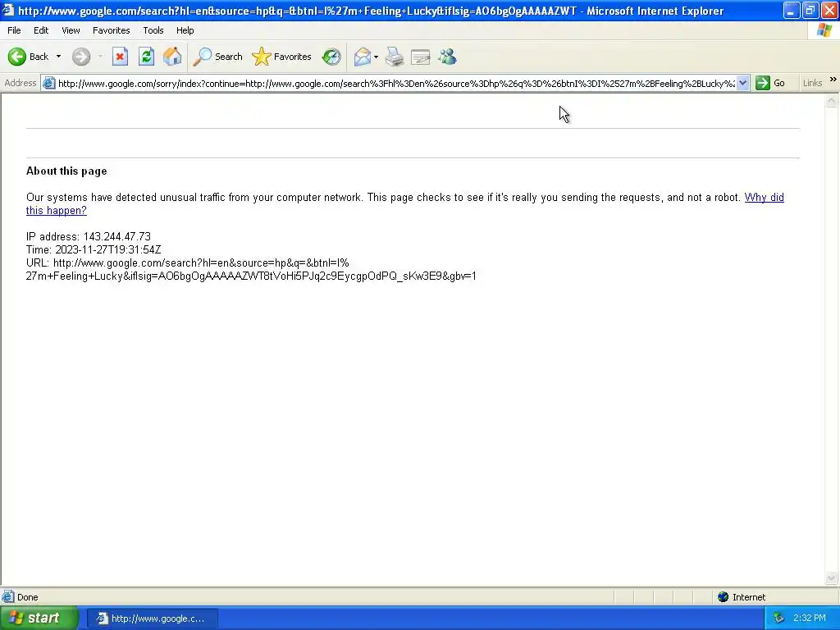Open the Windows start button
Viewport: 840px width, 630px height.
click(39, 619)
